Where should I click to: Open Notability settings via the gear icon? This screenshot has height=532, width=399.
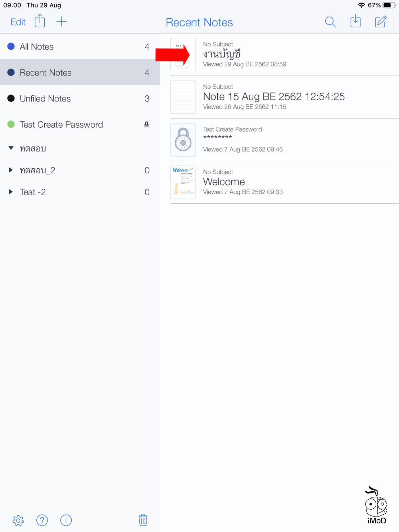click(18, 520)
